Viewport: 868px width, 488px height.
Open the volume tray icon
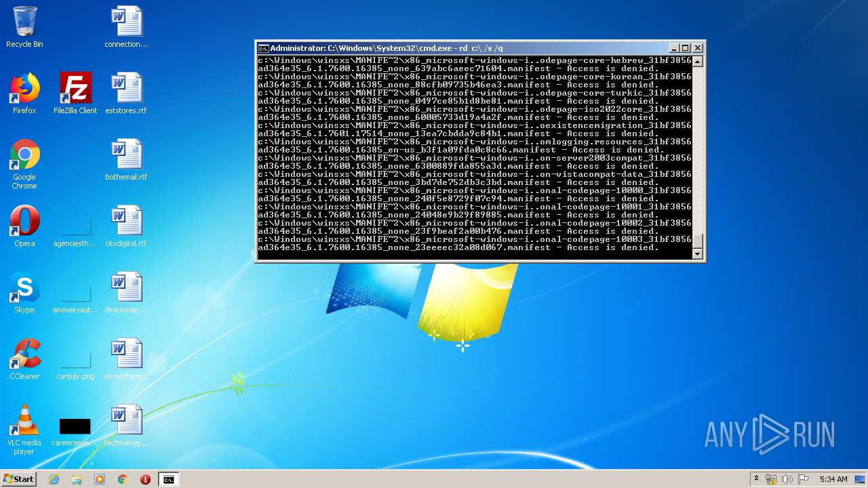787,479
